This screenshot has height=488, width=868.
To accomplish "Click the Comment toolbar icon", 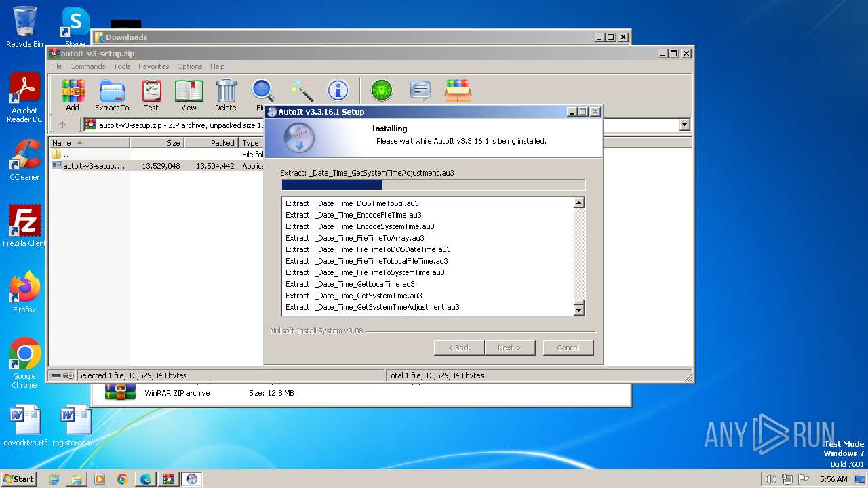I will click(x=420, y=90).
